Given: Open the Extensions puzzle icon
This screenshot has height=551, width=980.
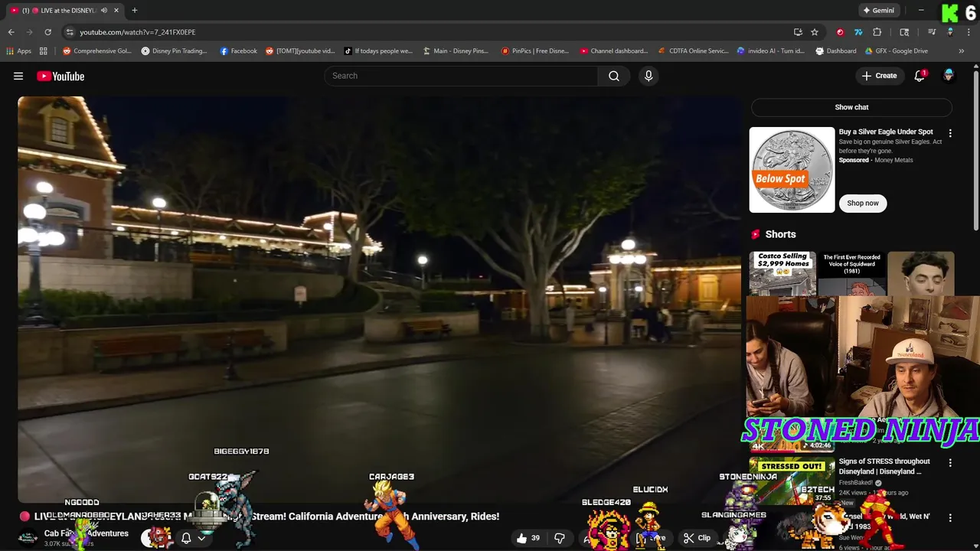Looking at the screenshot, I should pyautogui.click(x=877, y=32).
